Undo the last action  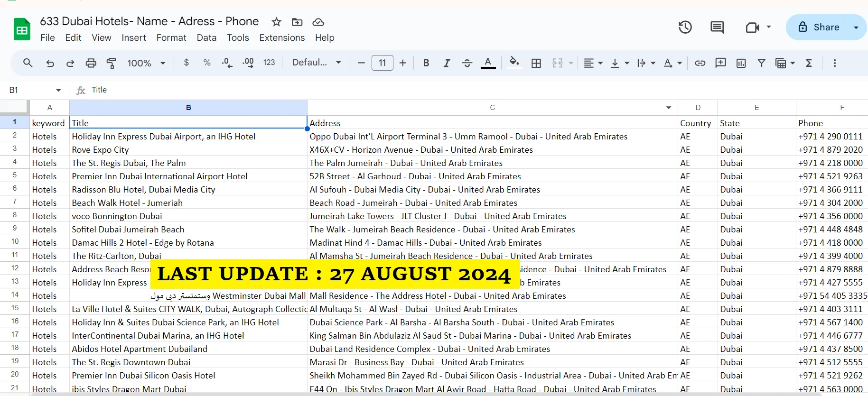click(50, 63)
